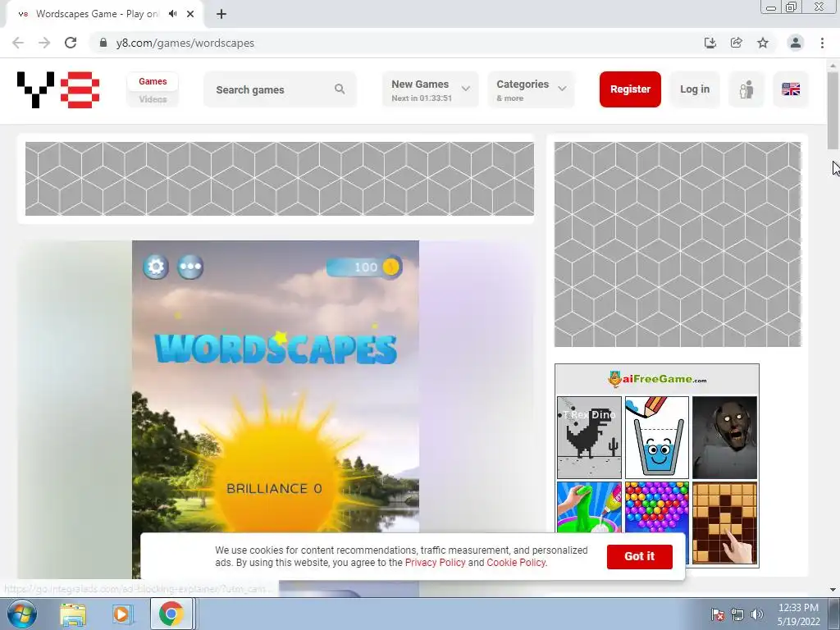Image resolution: width=840 pixels, height=630 pixels.
Task: Click the search magnifier icon
Action: (340, 89)
